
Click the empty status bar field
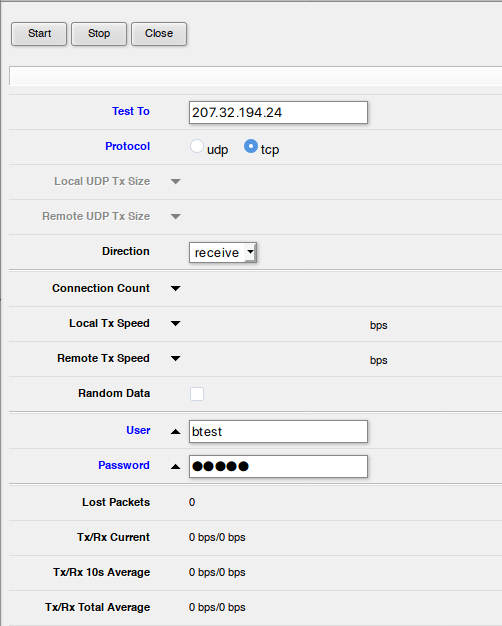256,76
